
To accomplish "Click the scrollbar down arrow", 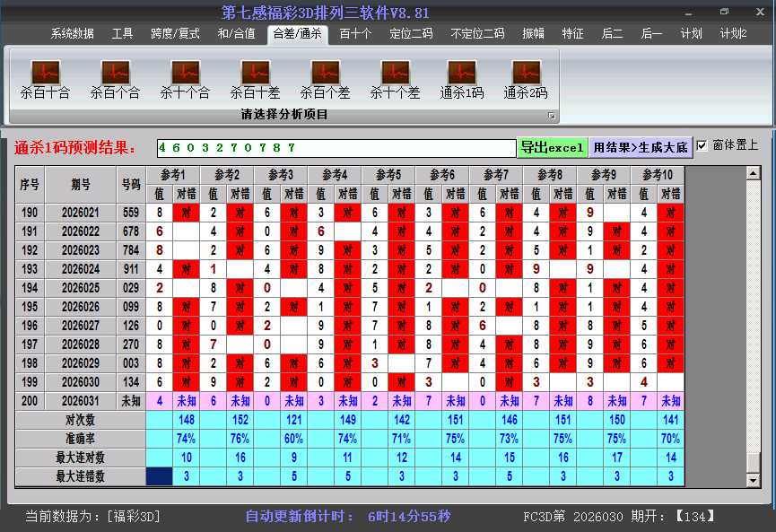I will 754,480.
